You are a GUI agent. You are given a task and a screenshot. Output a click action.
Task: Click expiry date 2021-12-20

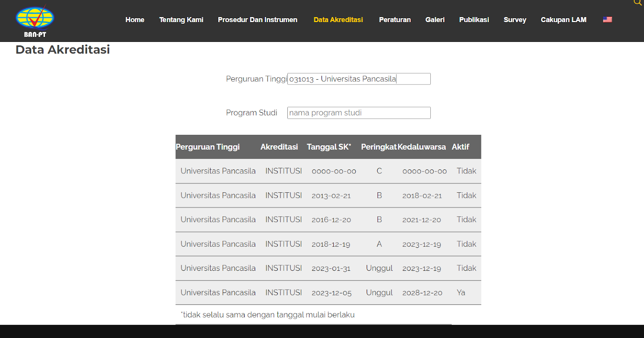coord(422,220)
